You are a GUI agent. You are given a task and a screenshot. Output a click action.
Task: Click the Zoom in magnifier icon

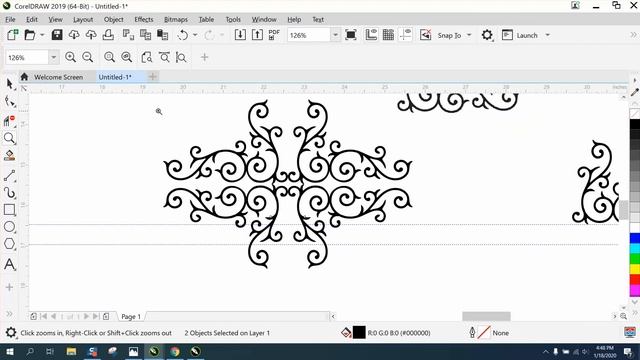[70, 57]
